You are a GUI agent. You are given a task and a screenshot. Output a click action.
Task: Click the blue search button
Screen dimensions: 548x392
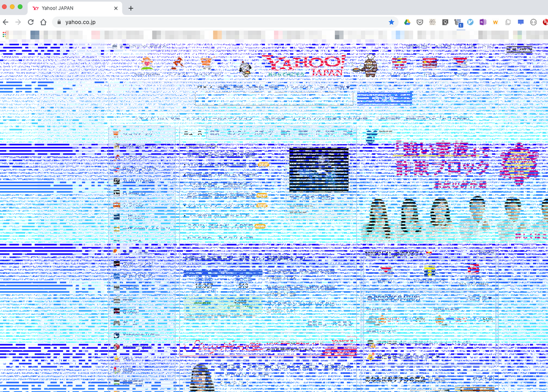(x=385, y=98)
